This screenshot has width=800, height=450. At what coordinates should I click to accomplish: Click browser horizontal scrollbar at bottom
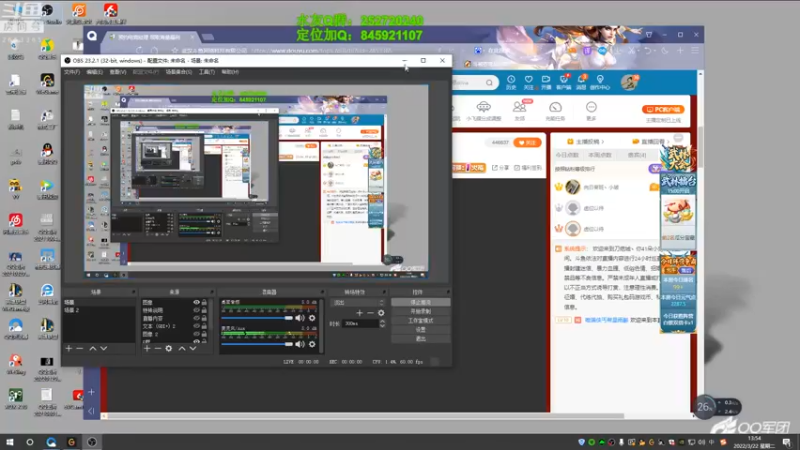click(365, 416)
